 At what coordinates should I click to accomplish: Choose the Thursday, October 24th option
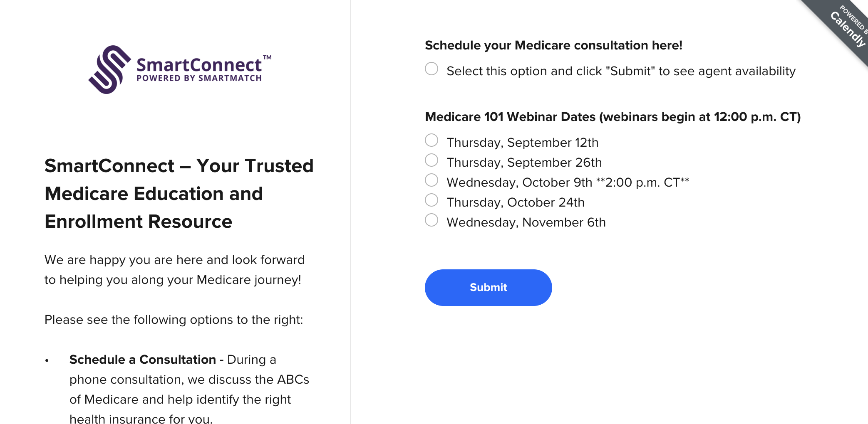click(x=432, y=200)
